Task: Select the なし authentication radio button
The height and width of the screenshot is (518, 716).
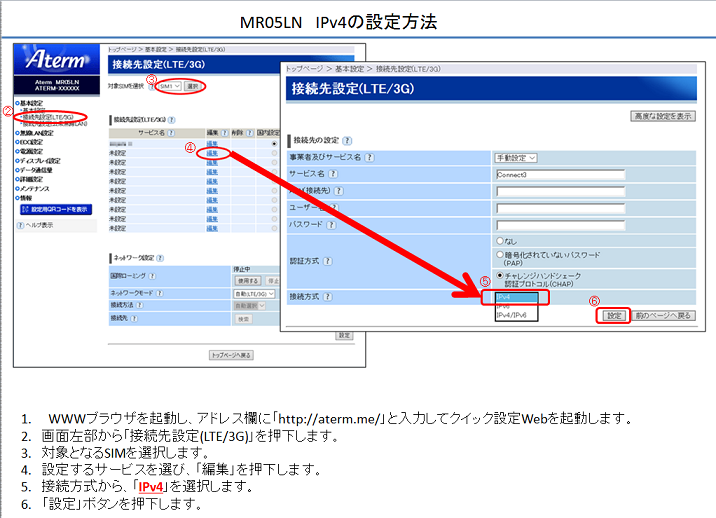Action: pyautogui.click(x=500, y=241)
